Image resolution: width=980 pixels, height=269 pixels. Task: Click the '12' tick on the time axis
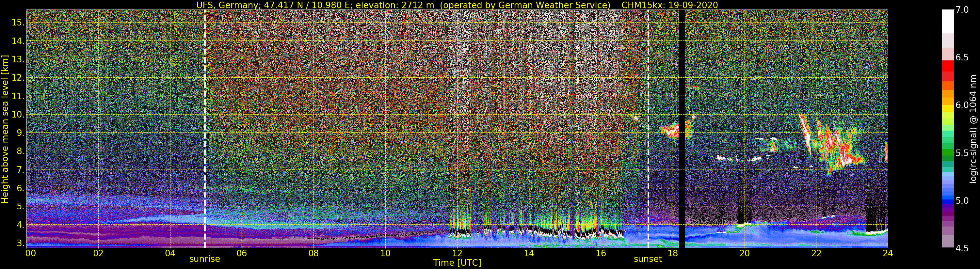pos(457,253)
